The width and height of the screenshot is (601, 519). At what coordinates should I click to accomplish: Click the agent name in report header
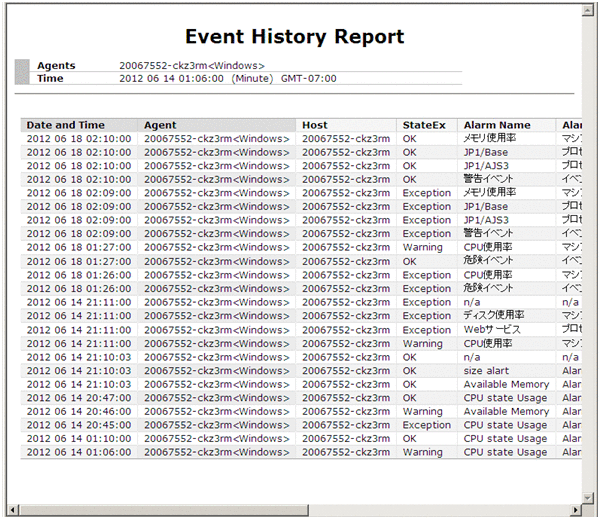click(x=191, y=65)
